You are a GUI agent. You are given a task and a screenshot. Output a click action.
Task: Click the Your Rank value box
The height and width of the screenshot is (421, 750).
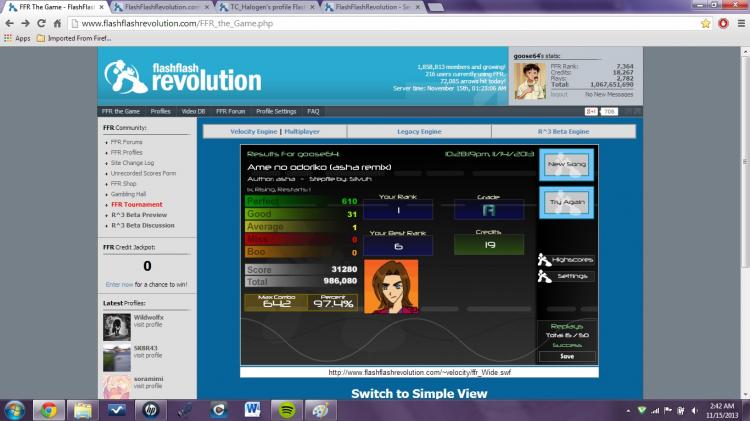pos(398,210)
